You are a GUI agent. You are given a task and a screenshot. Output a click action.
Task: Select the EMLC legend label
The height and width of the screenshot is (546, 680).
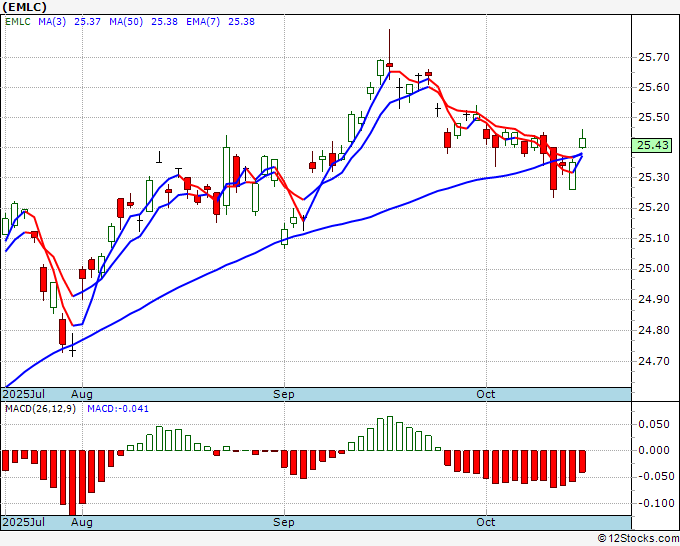tap(18, 22)
